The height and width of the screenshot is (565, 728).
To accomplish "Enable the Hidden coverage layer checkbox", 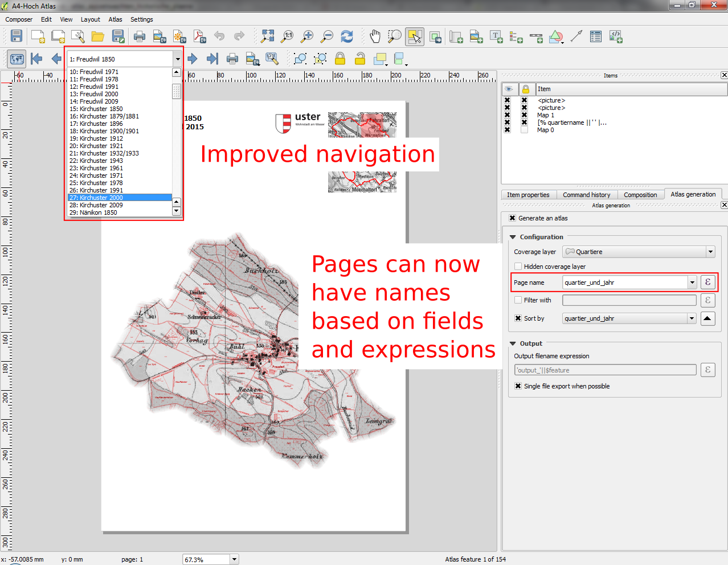I will [518, 267].
